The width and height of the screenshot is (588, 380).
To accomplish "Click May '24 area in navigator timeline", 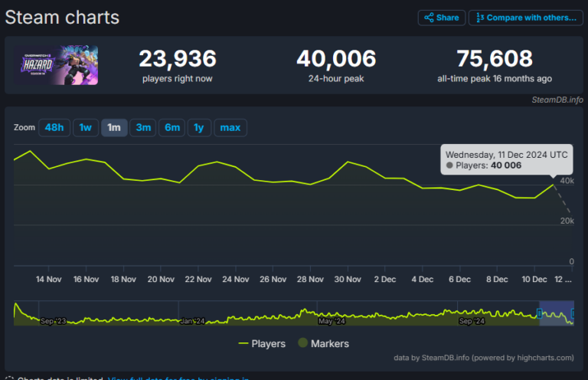I will pos(332,321).
